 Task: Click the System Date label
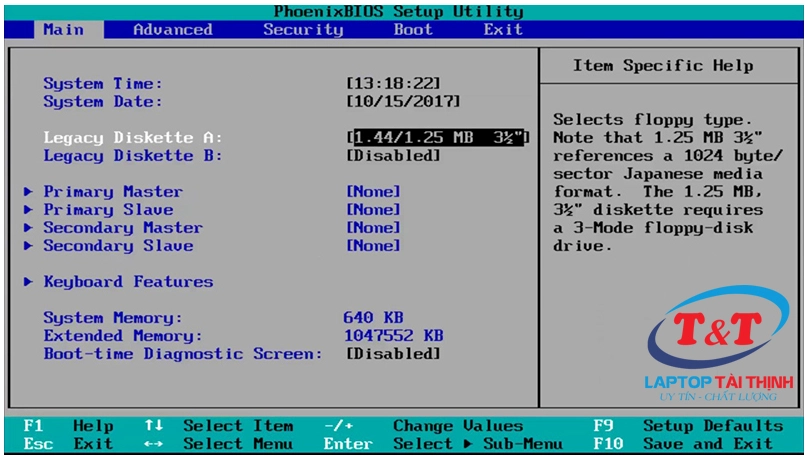(103, 102)
